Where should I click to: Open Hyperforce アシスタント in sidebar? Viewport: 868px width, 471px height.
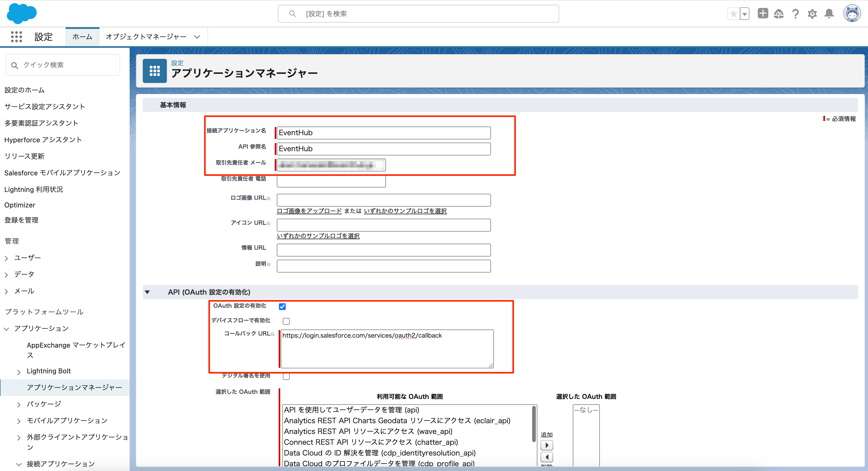[x=43, y=140]
